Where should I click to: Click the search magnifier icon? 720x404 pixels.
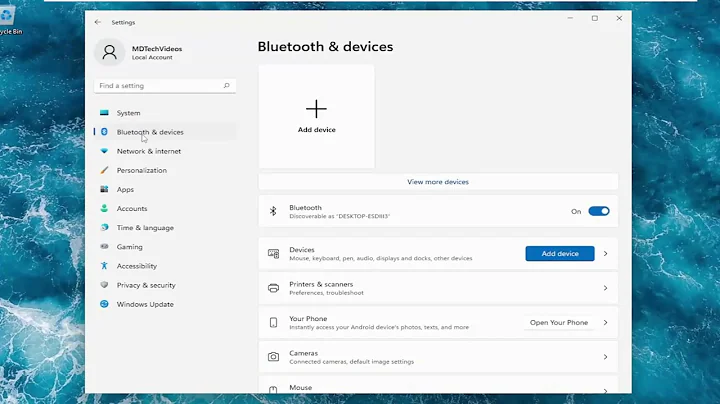pyautogui.click(x=226, y=85)
